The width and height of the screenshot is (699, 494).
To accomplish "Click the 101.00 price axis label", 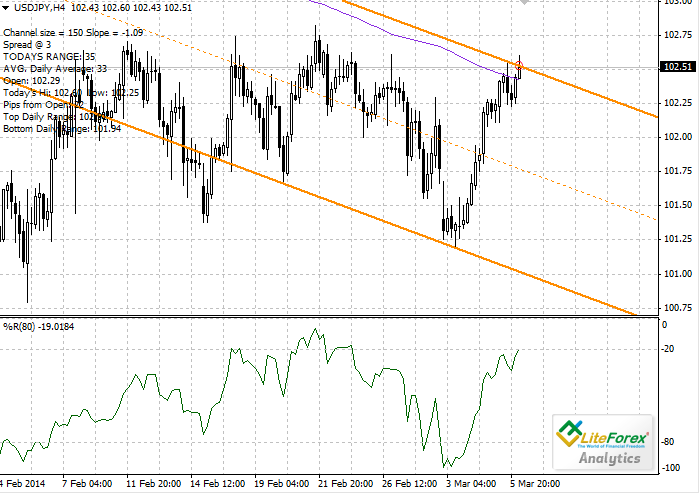I will point(678,273).
